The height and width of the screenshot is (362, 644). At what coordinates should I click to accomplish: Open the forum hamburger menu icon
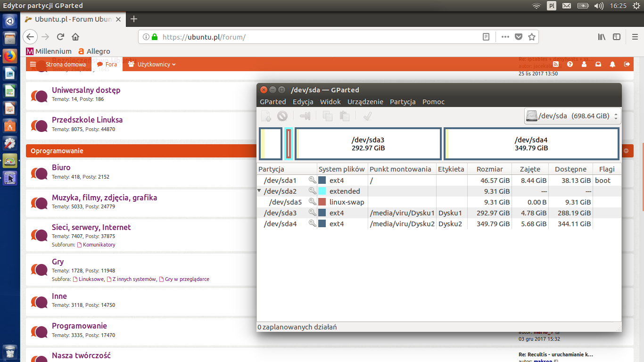33,64
